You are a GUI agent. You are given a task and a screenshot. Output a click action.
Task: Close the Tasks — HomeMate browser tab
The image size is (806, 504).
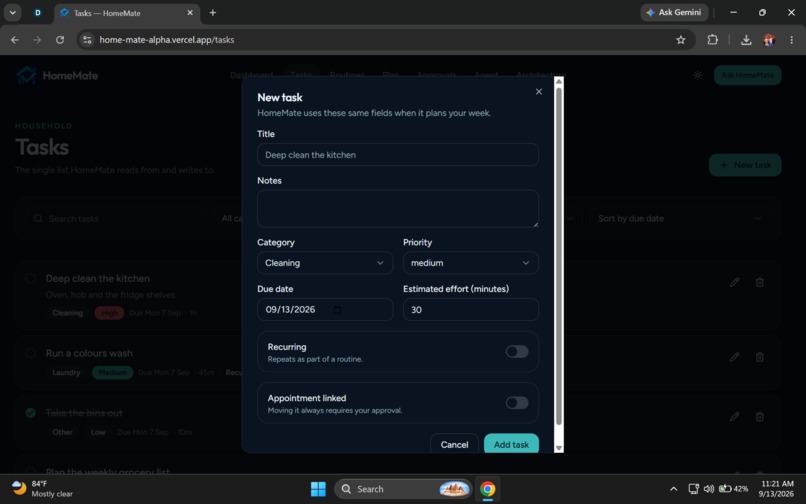pos(190,13)
